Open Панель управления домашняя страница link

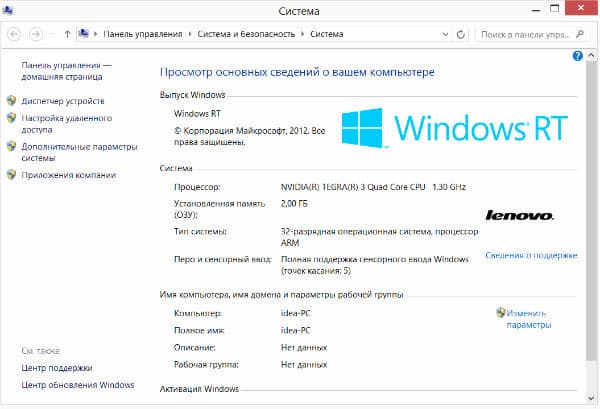click(x=67, y=71)
